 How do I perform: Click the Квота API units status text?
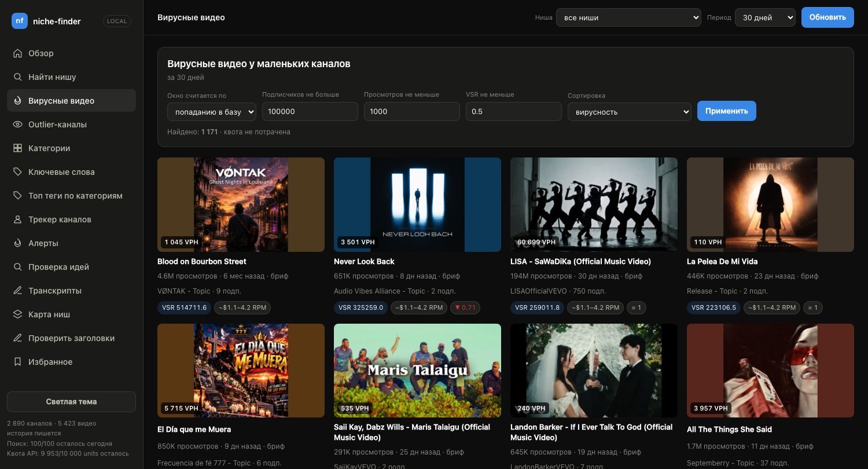click(68, 453)
